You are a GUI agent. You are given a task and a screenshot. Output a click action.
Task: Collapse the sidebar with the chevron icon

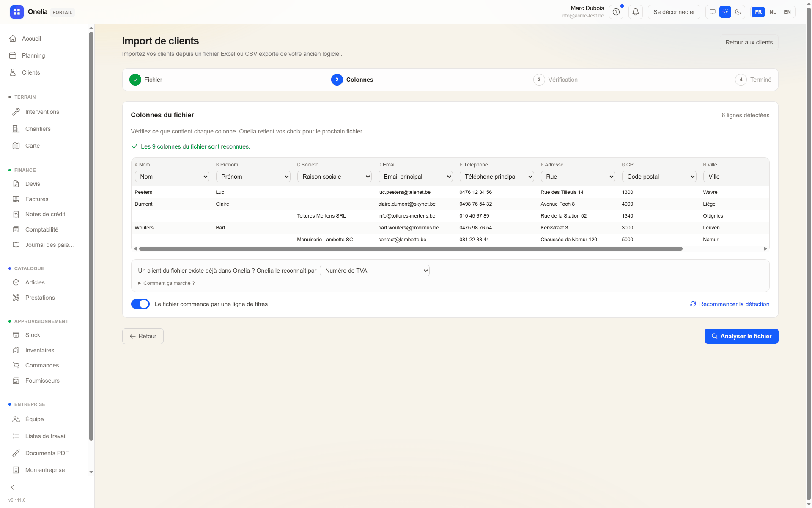[13, 487]
